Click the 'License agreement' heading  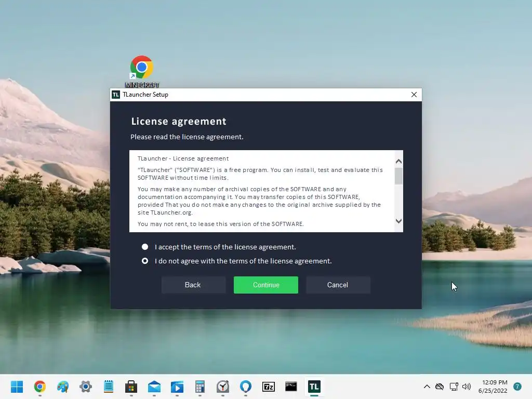point(179,122)
